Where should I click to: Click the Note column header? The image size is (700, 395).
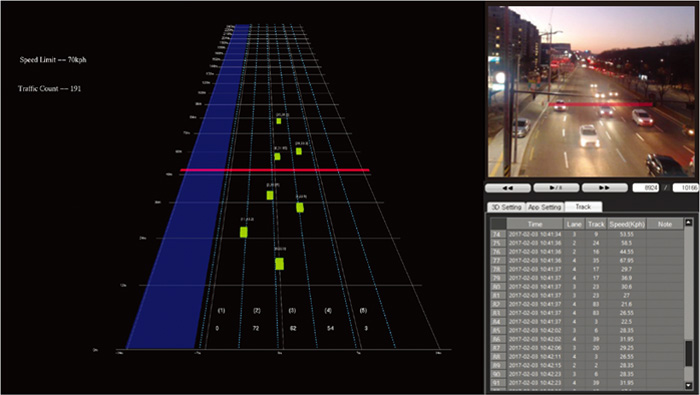pyautogui.click(x=665, y=224)
